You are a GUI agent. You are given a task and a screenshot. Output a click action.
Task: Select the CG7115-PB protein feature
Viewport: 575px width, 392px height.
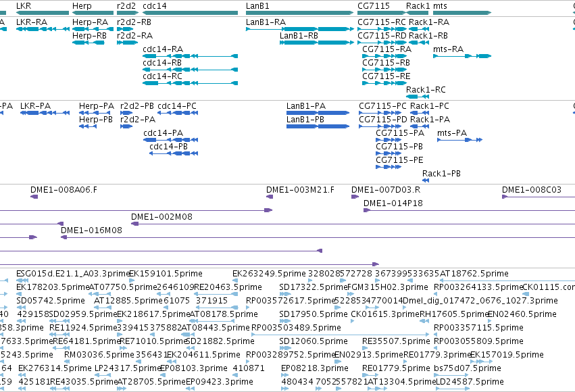pos(389,153)
